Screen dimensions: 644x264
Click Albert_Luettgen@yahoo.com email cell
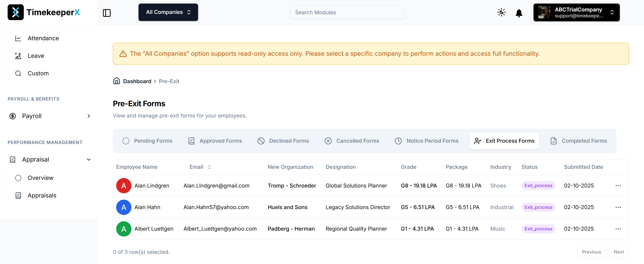click(x=220, y=229)
